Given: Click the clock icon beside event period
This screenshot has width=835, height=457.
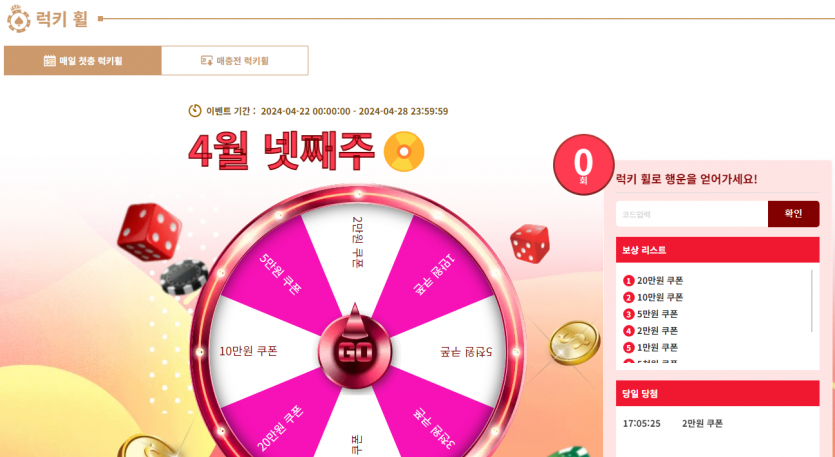Looking at the screenshot, I should (195, 111).
